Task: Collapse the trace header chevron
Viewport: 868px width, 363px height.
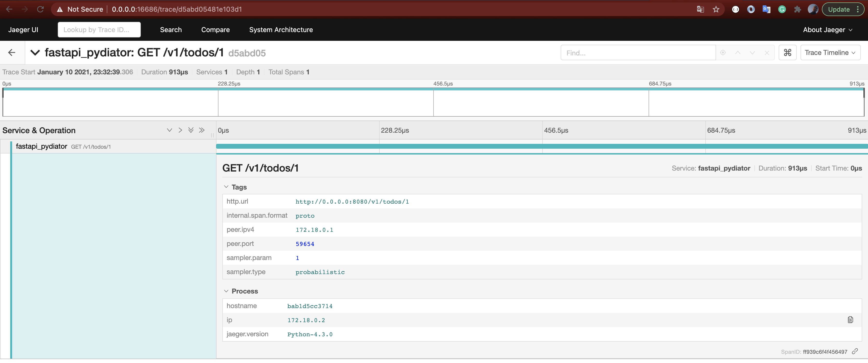Action: [x=35, y=53]
